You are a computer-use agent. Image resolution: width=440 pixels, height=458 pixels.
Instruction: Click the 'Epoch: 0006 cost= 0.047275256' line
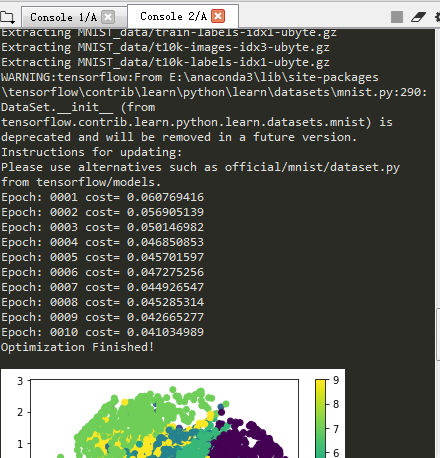(x=102, y=272)
